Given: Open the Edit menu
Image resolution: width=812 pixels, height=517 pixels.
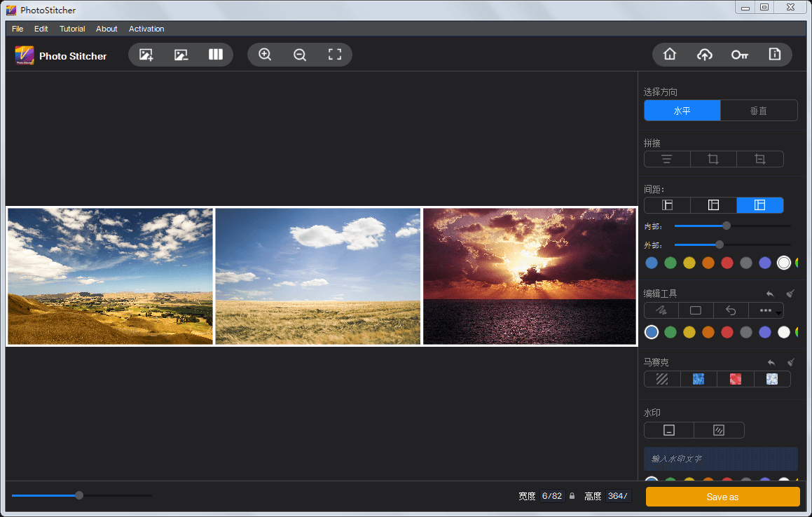Looking at the screenshot, I should coord(41,29).
